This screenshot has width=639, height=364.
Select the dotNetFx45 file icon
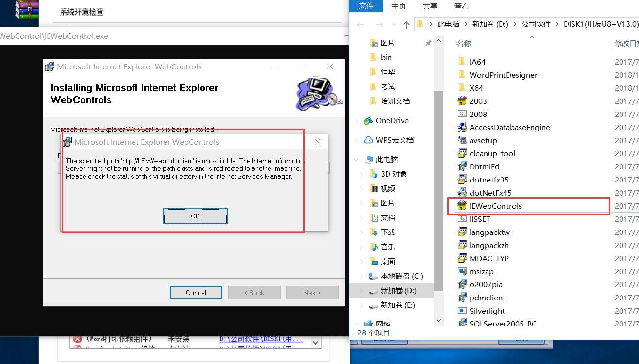(462, 193)
